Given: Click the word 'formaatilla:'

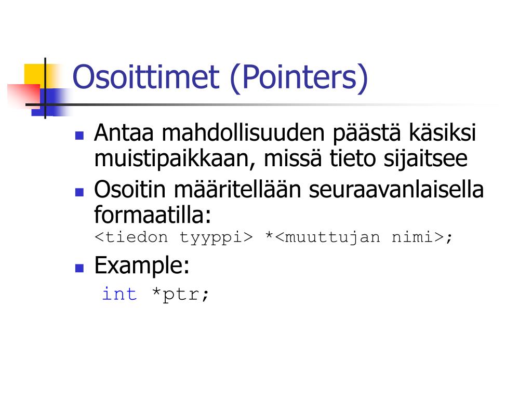Looking at the screenshot, I should click(x=153, y=215).
